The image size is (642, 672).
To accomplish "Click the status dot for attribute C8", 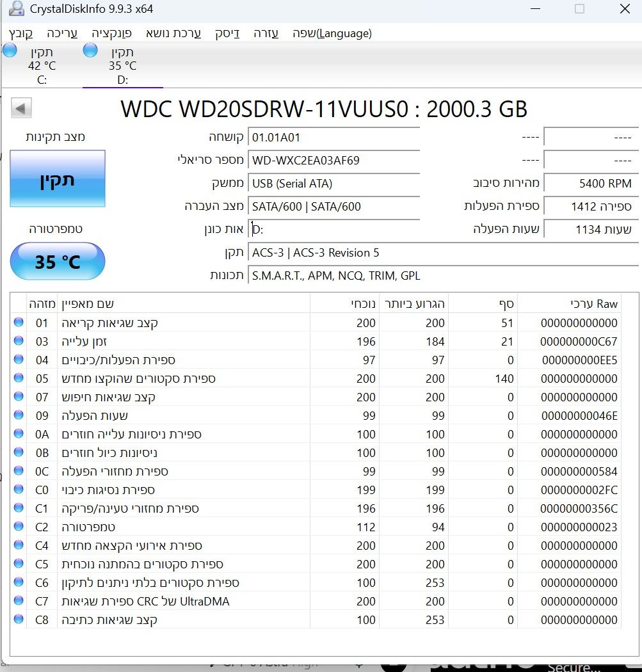I will (19, 619).
